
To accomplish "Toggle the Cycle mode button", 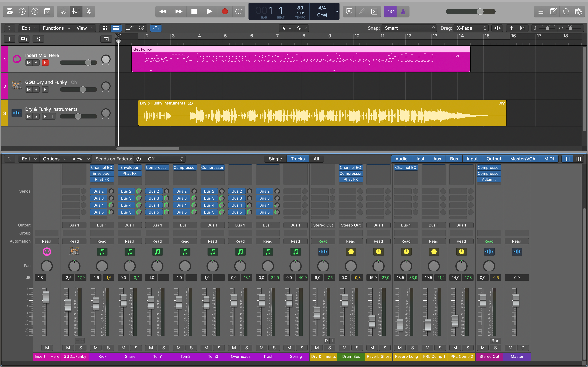I will [239, 11].
